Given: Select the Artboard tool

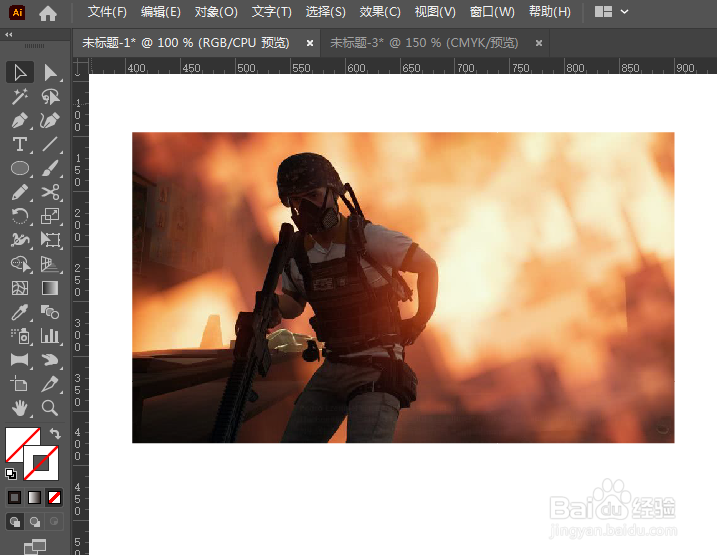Looking at the screenshot, I should tap(20, 384).
